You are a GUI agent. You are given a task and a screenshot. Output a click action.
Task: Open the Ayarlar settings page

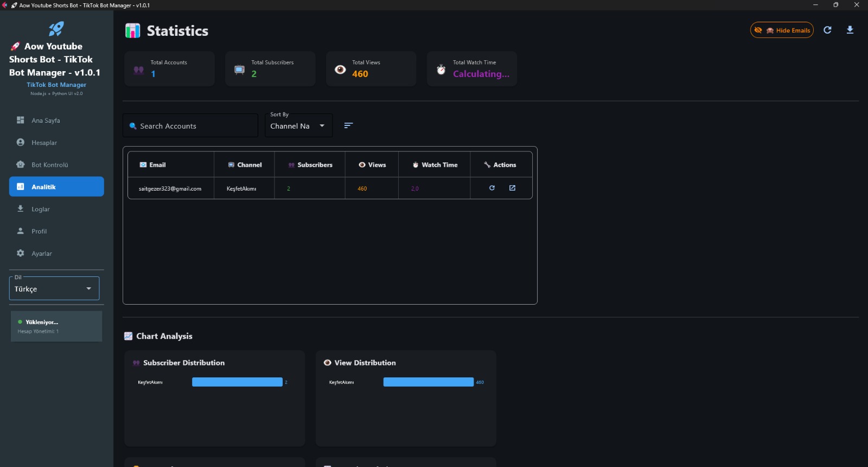pos(41,254)
